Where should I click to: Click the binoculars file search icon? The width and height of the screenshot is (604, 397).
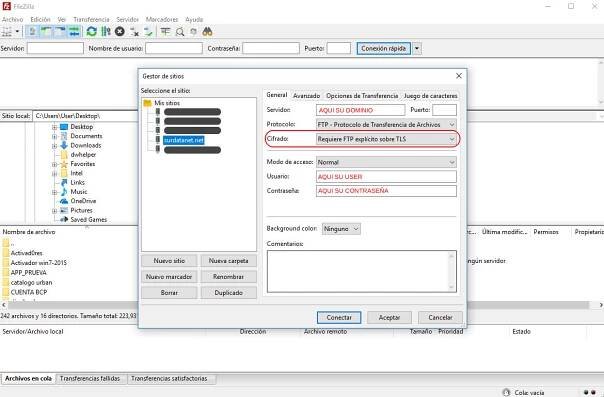click(x=208, y=32)
